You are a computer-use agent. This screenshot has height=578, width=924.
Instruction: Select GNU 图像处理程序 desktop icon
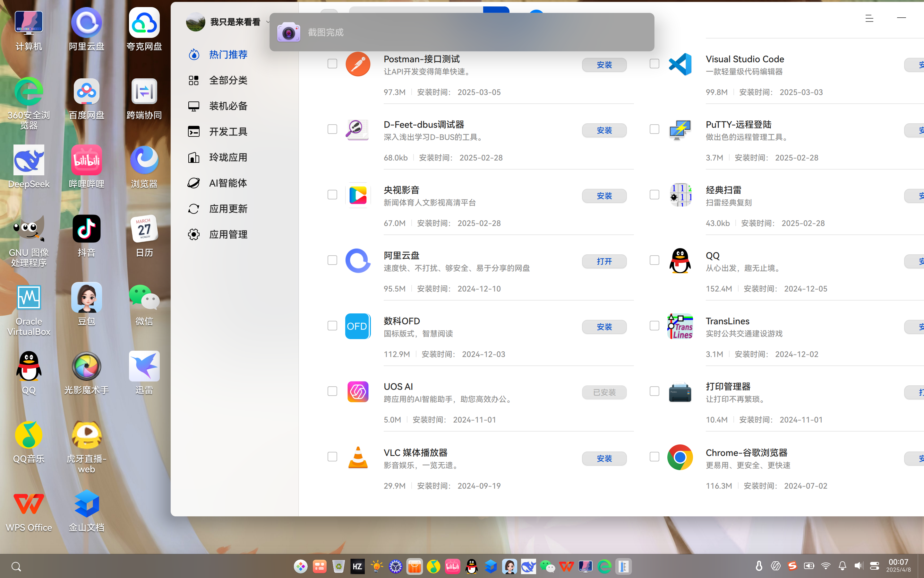[x=29, y=241]
